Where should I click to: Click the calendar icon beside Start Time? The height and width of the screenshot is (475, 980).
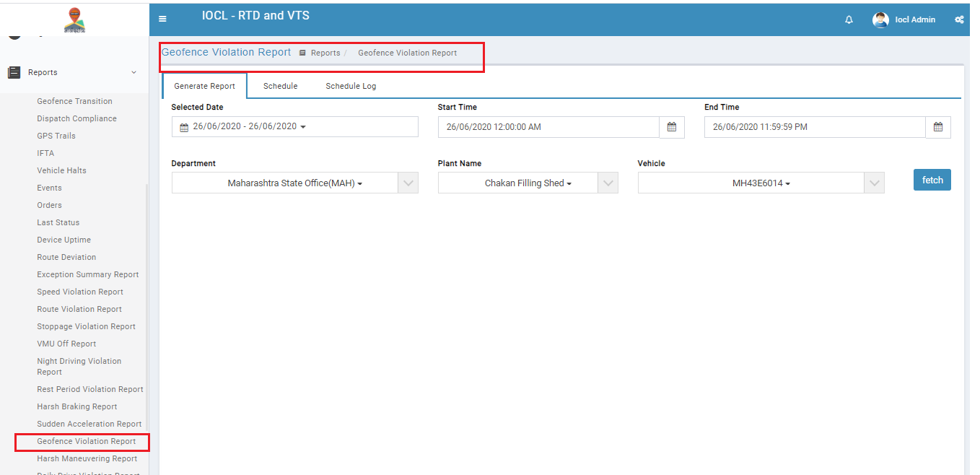[x=672, y=127]
